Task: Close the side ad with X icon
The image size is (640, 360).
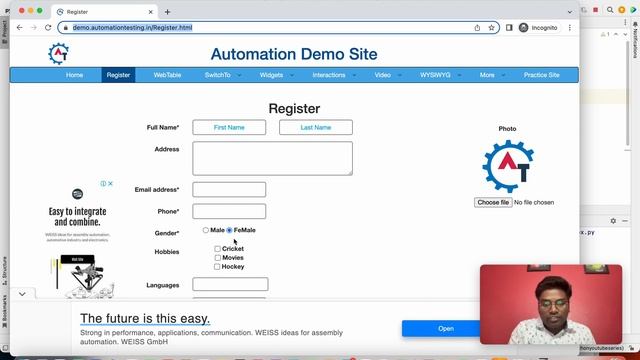Action: point(110,184)
